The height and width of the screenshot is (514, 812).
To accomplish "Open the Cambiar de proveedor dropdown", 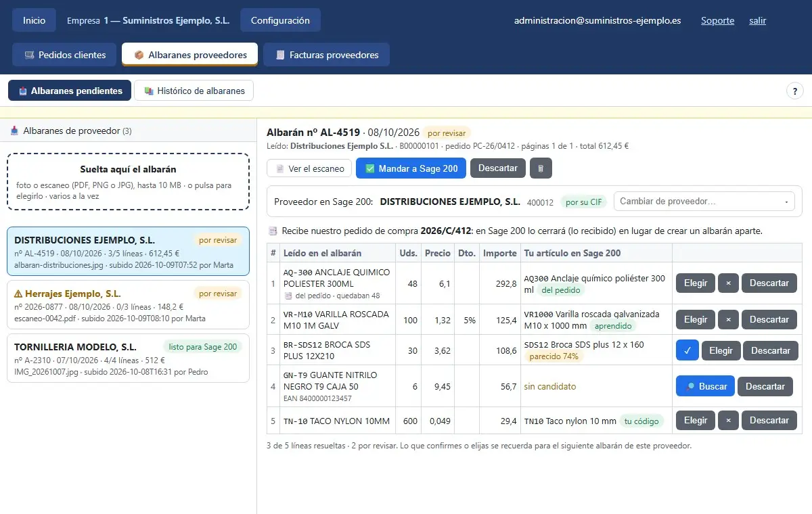I will pos(704,201).
